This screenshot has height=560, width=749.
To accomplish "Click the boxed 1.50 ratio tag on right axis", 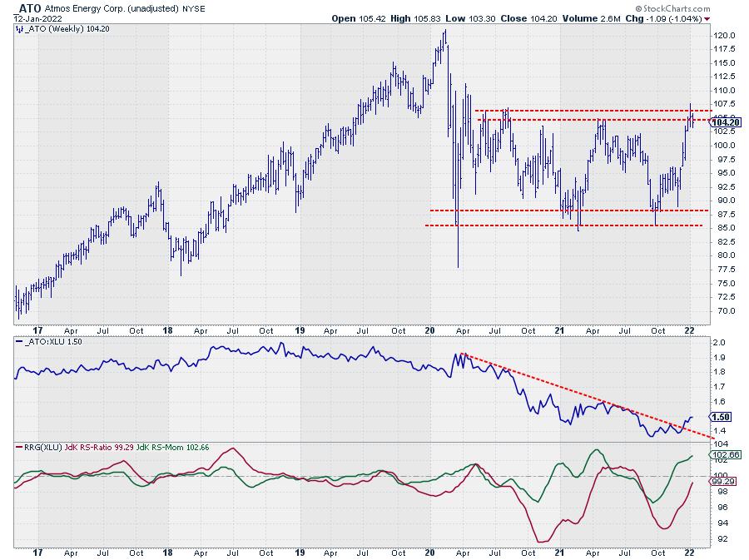I will pyautogui.click(x=722, y=417).
